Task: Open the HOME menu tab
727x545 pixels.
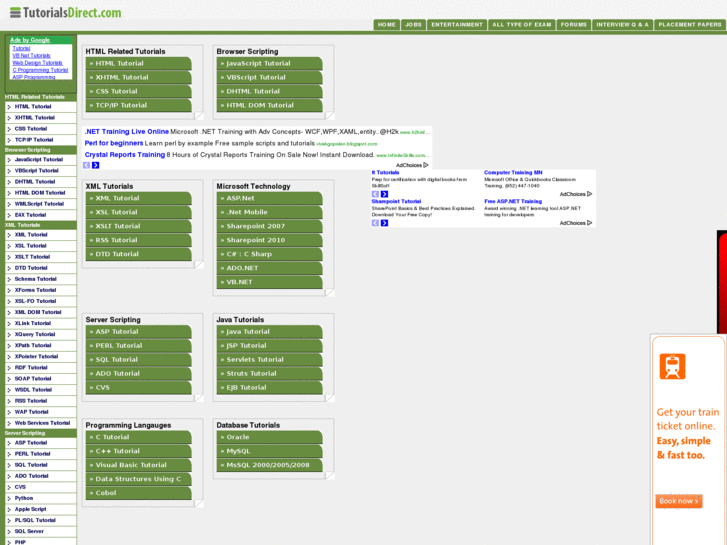Action: [387, 25]
